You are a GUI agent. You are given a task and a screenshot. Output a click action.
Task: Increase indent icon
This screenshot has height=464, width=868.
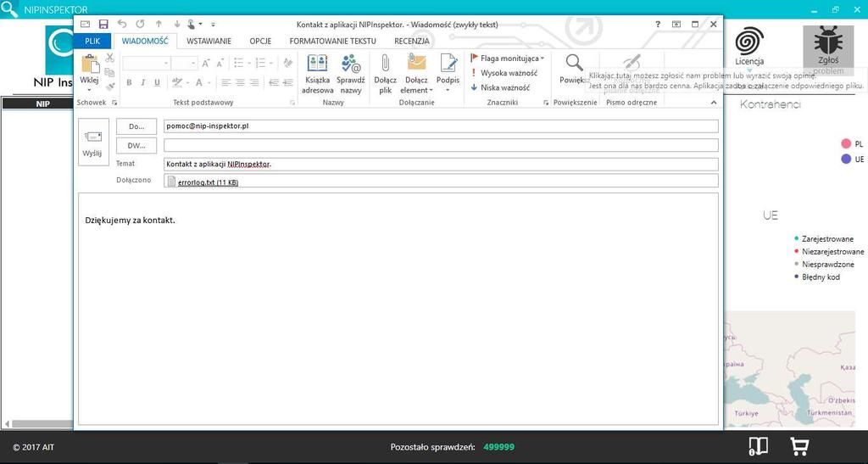(x=288, y=82)
